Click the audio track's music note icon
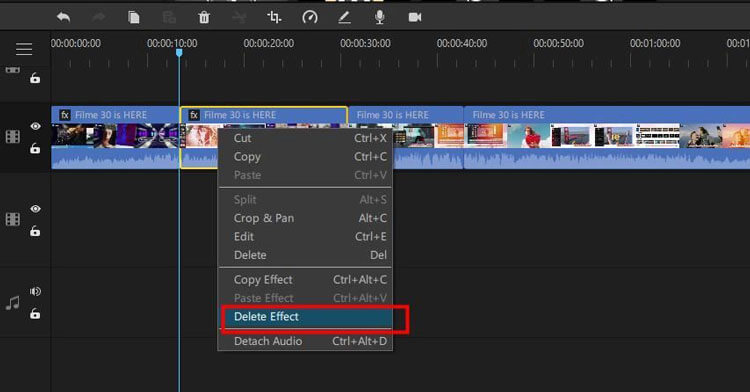 (13, 303)
